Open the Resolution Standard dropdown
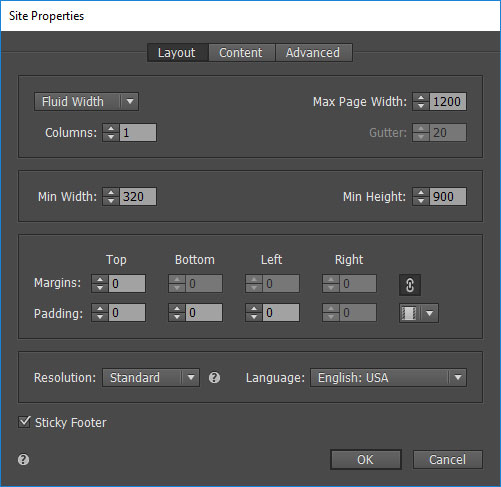Image resolution: width=501 pixels, height=487 pixels. 151,378
